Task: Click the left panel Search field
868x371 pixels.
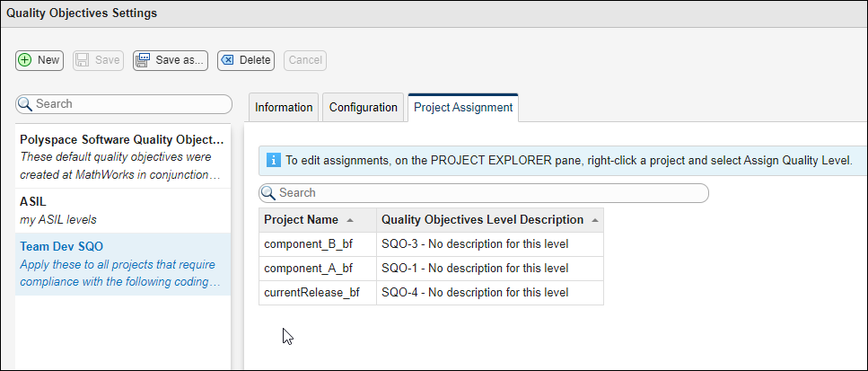Action: tap(130, 104)
